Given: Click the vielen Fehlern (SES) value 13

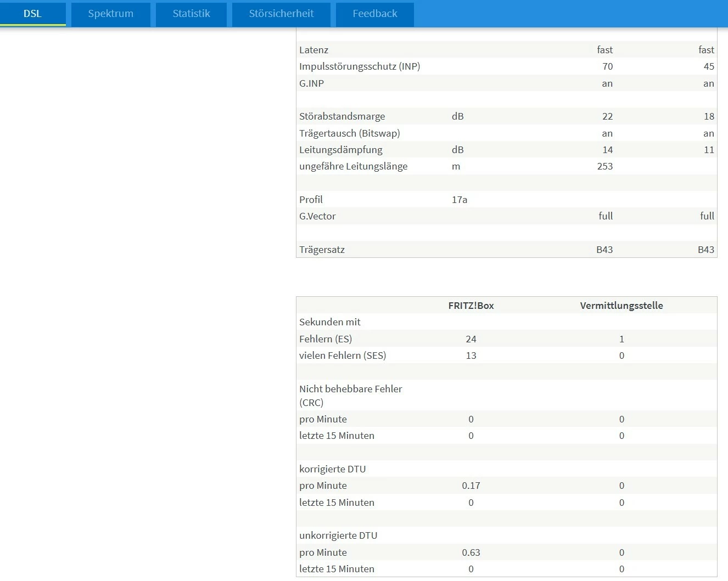Looking at the screenshot, I should click(x=471, y=356).
